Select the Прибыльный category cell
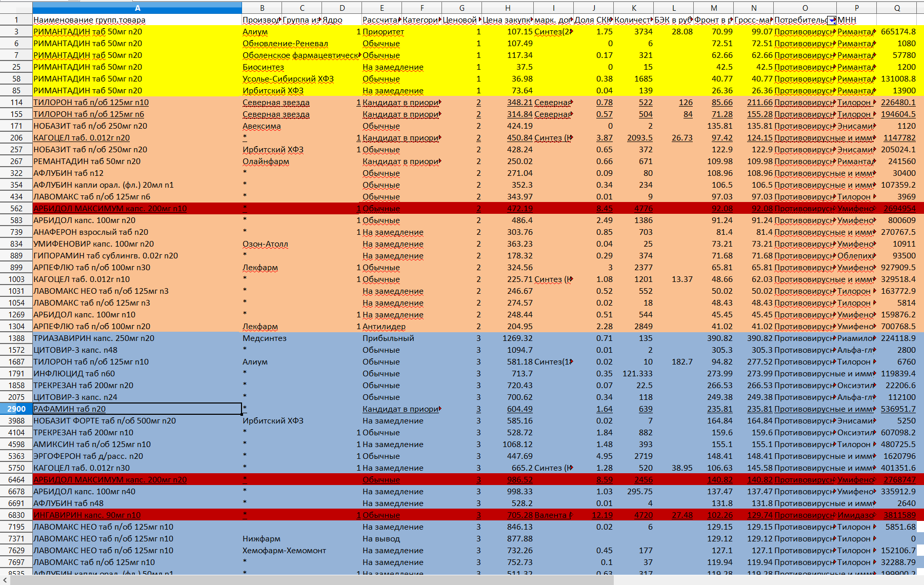 [388, 338]
